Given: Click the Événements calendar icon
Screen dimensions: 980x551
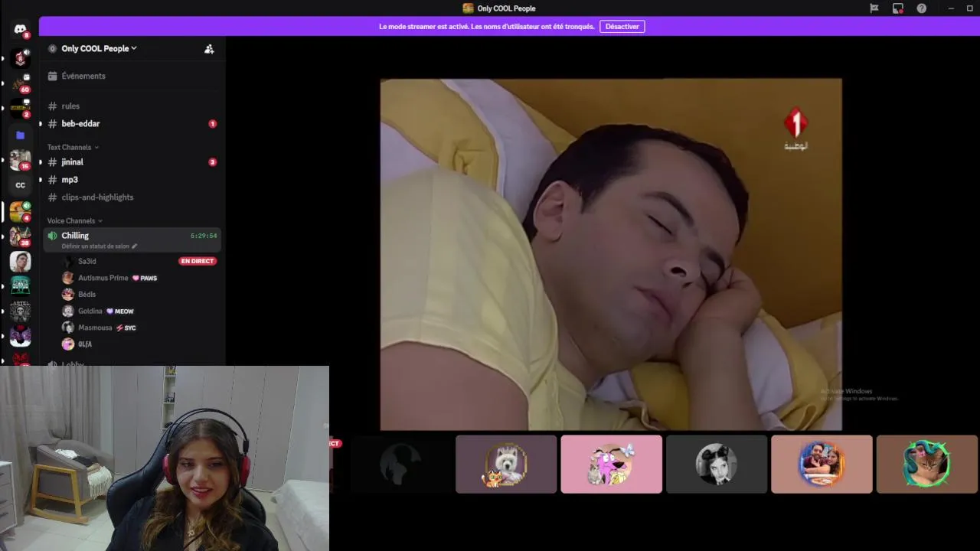Looking at the screenshot, I should [52, 76].
